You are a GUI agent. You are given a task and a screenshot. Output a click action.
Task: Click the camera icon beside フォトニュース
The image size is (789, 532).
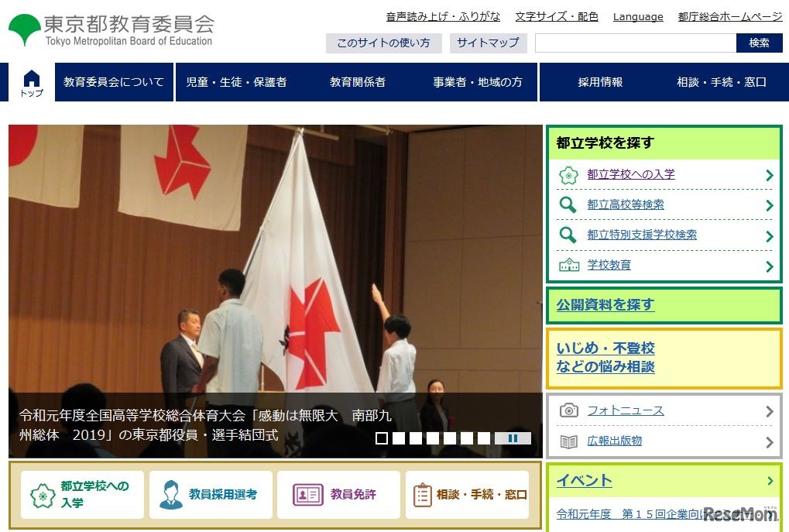(x=570, y=410)
